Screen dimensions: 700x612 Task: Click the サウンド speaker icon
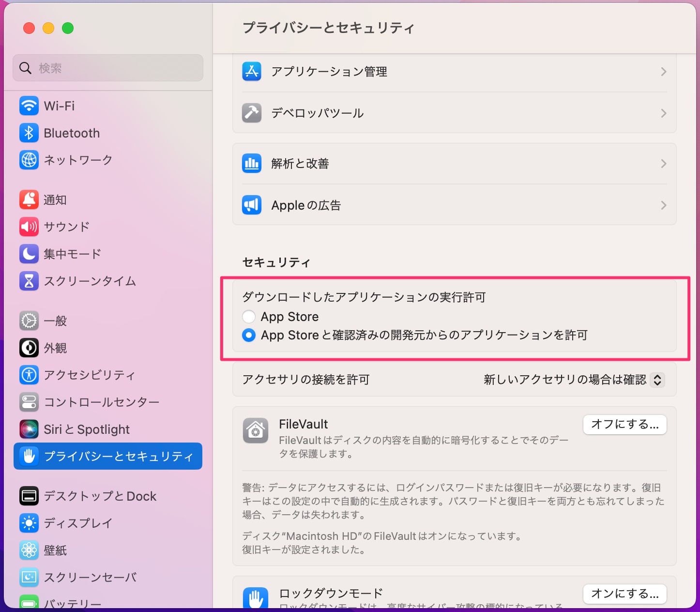pyautogui.click(x=29, y=227)
